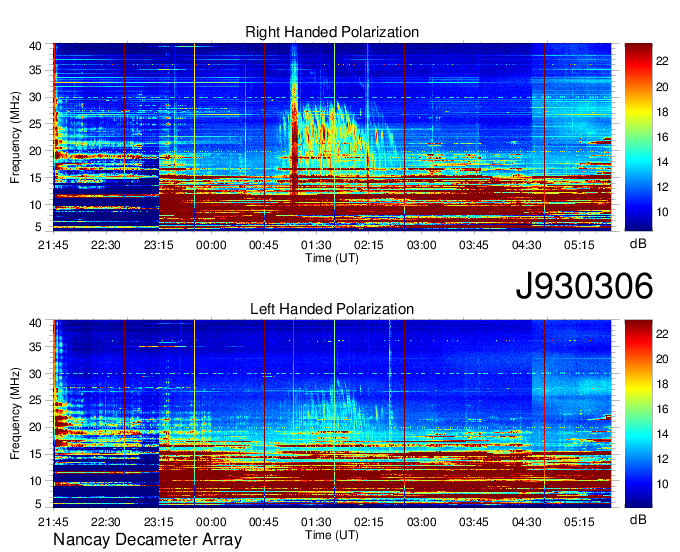This screenshot has height=552, width=680.
Task: Click the 22:30 time tick under Right Handed plot
Action: [106, 245]
